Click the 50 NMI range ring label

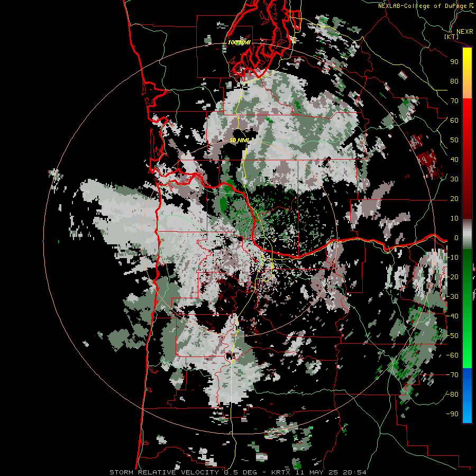(x=239, y=140)
